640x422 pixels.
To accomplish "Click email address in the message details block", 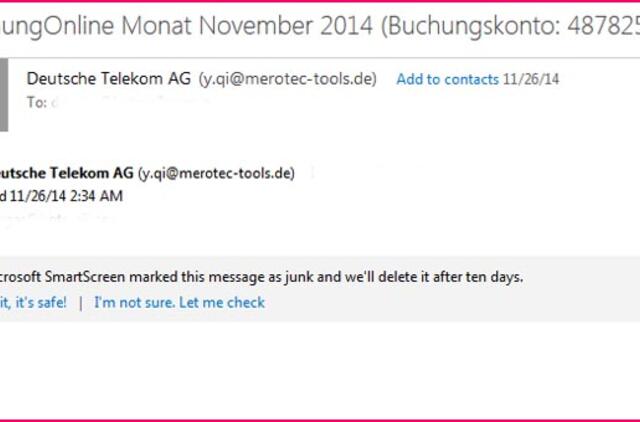I will (x=216, y=173).
